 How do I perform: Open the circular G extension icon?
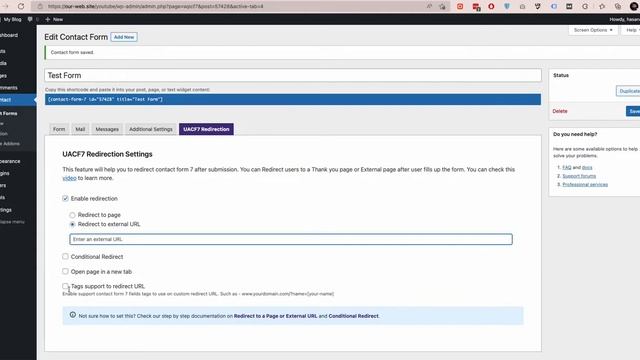(x=585, y=6)
